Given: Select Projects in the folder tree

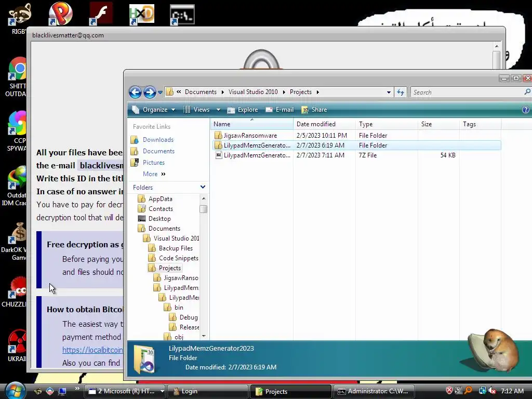Looking at the screenshot, I should click(170, 268).
